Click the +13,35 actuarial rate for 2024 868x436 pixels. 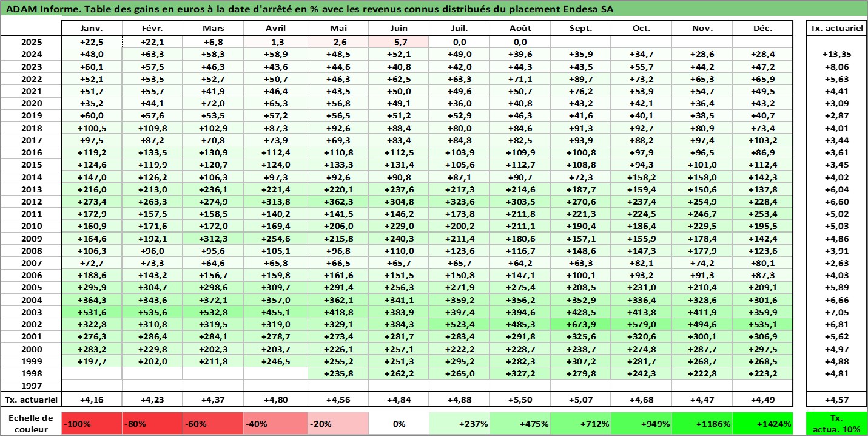[x=836, y=54]
